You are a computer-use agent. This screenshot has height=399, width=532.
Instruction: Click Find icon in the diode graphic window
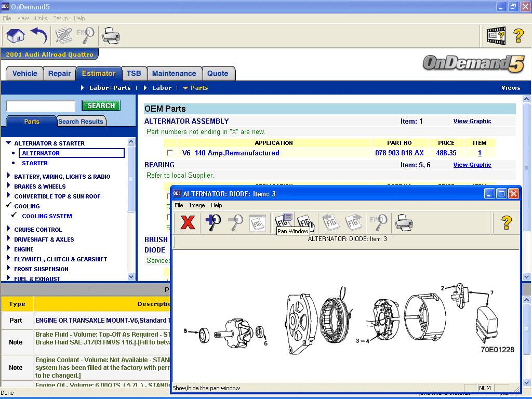pyautogui.click(x=378, y=222)
